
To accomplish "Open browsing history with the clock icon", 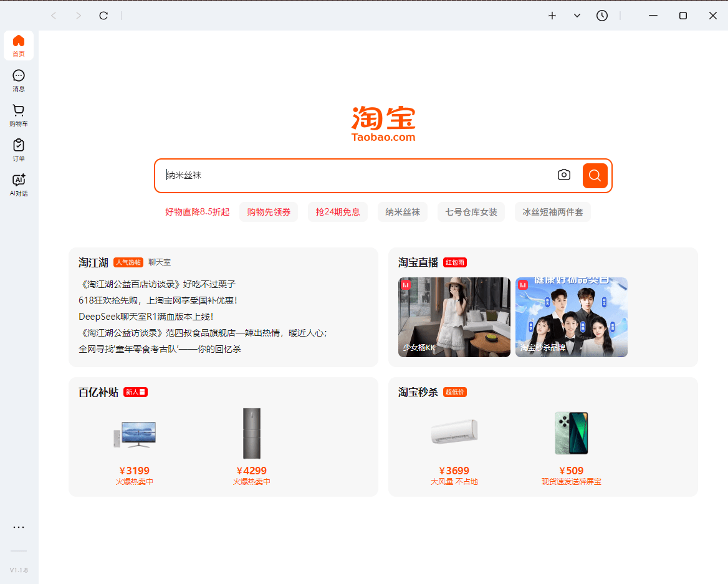I will coord(602,16).
